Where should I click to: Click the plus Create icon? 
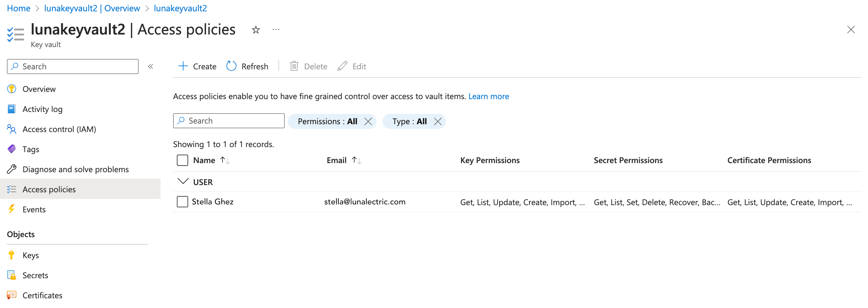(183, 66)
